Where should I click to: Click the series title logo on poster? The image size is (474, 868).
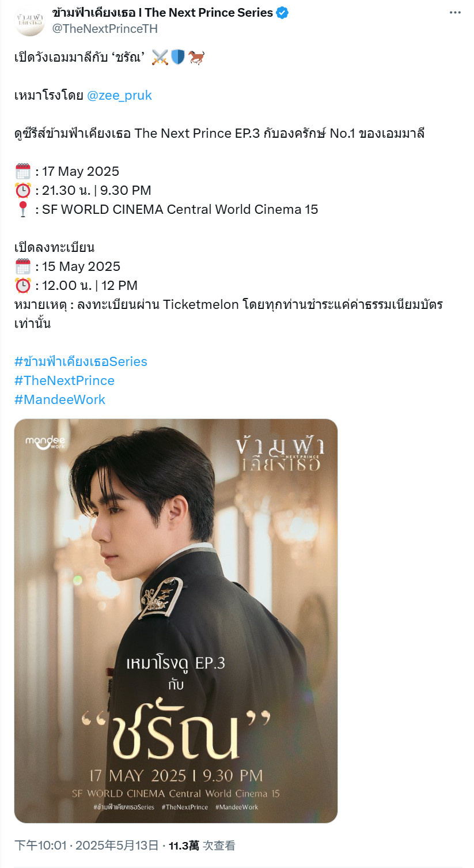280,455
